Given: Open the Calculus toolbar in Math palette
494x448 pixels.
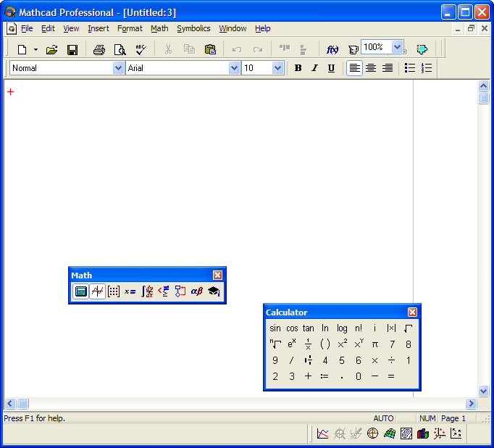Looking at the screenshot, I should (147, 291).
